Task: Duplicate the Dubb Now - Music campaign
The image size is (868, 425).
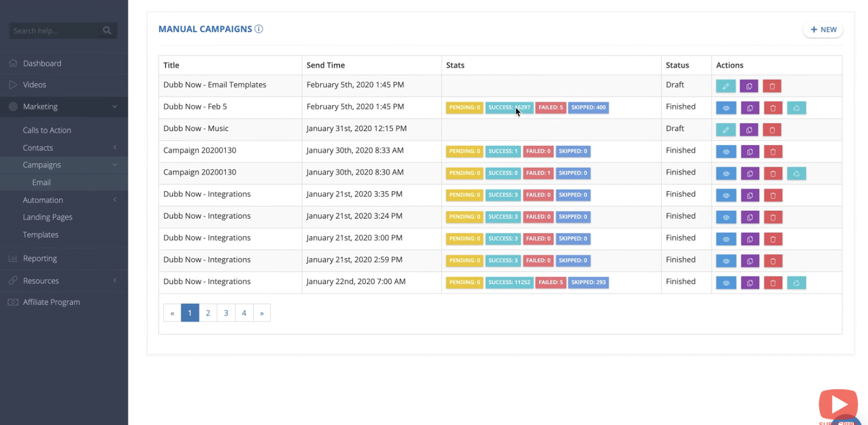Action: [749, 130]
